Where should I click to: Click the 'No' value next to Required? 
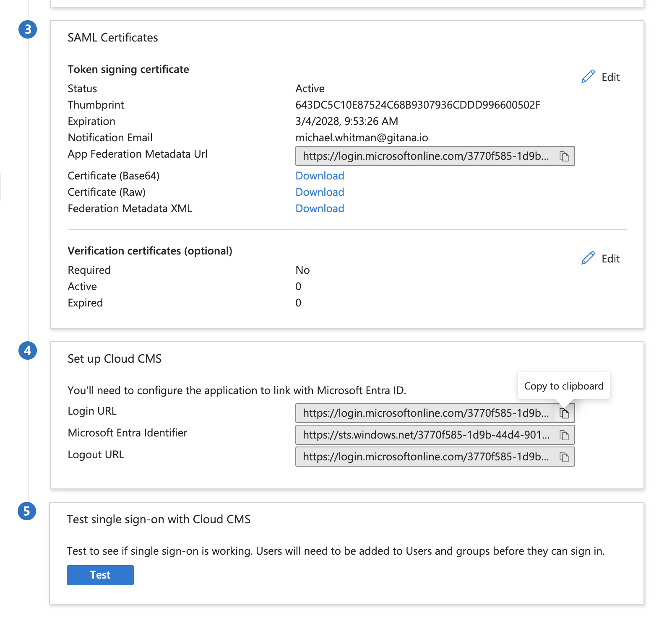pos(302,270)
